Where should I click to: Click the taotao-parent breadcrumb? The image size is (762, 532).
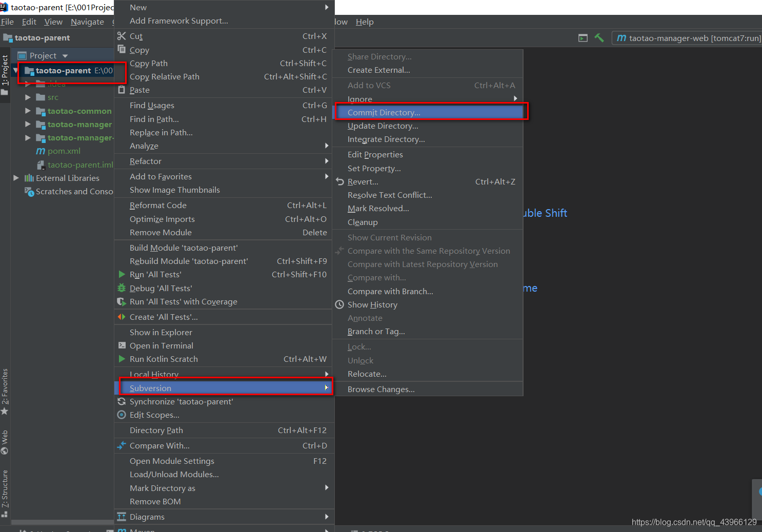click(36, 38)
